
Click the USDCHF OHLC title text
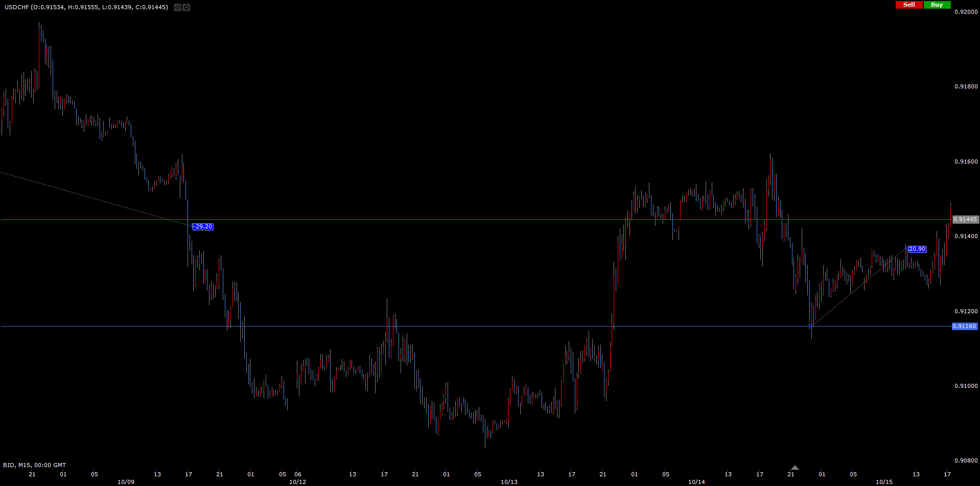[86, 7]
